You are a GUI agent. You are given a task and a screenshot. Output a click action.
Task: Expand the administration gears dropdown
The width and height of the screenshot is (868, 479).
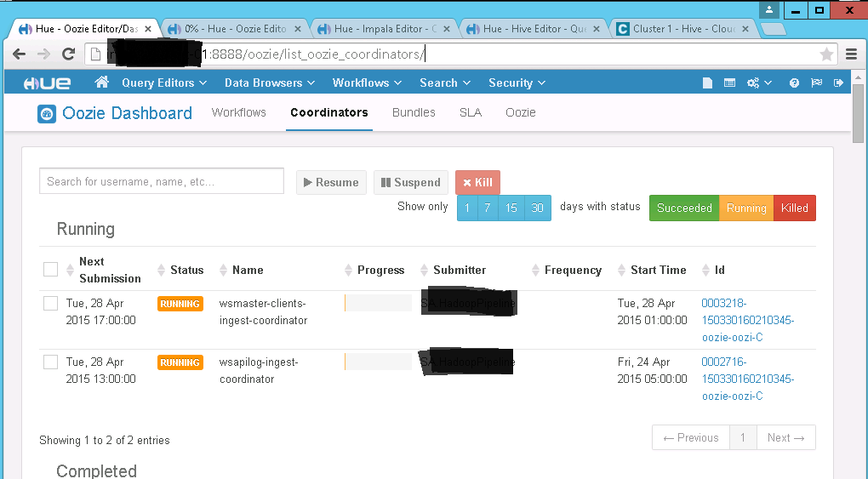click(759, 83)
